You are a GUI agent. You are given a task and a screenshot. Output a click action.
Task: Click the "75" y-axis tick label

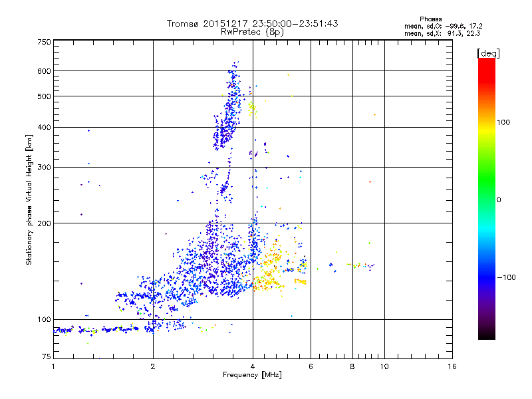pos(47,356)
